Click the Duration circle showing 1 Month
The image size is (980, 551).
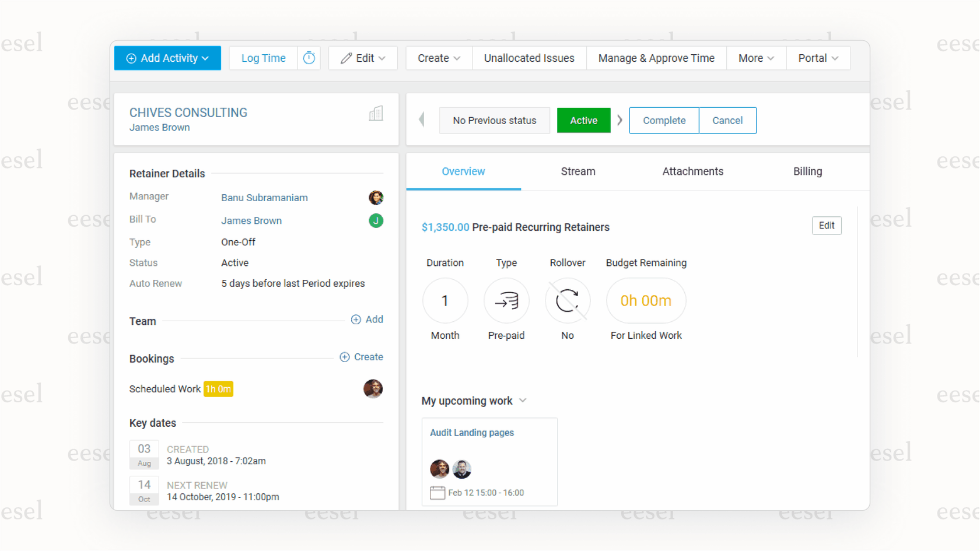click(x=445, y=300)
